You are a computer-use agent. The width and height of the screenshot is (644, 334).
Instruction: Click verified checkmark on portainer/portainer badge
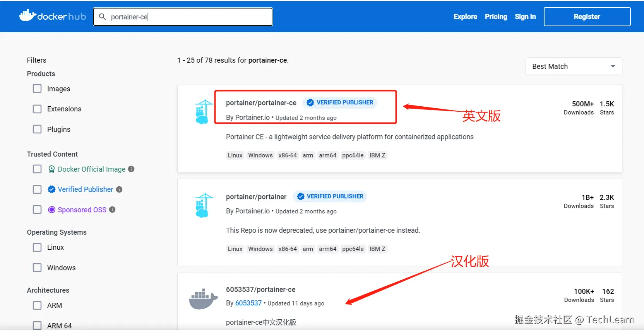301,196
